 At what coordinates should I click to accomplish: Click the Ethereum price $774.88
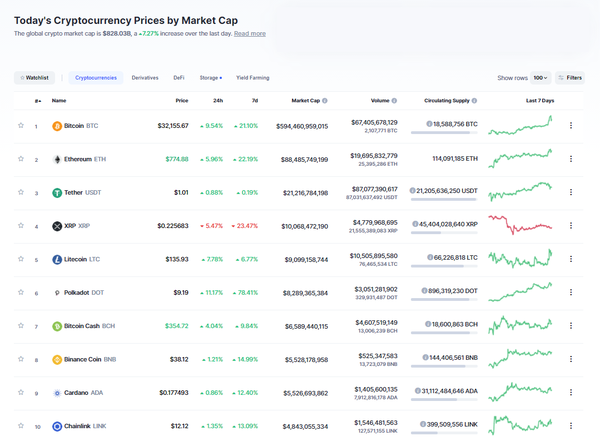coord(177,159)
